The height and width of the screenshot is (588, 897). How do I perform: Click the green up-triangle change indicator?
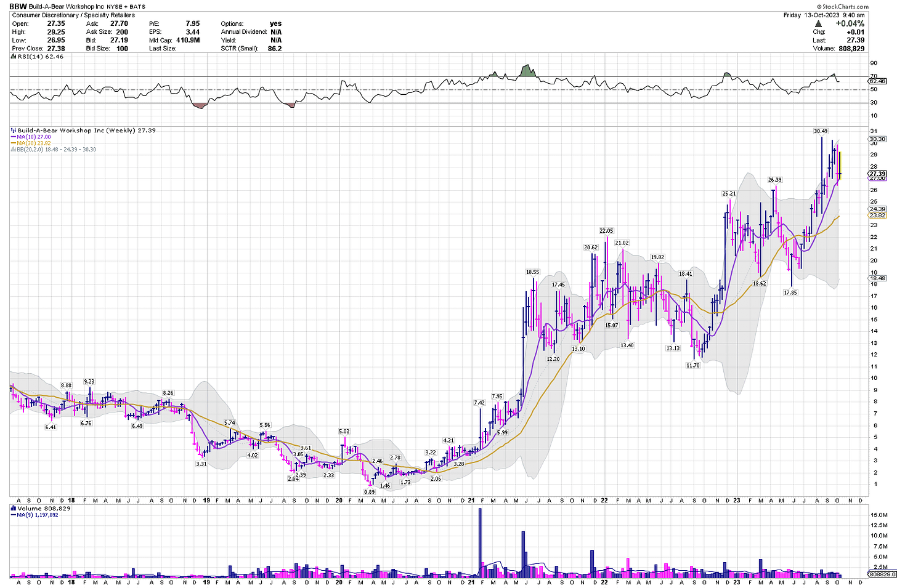coord(818,24)
